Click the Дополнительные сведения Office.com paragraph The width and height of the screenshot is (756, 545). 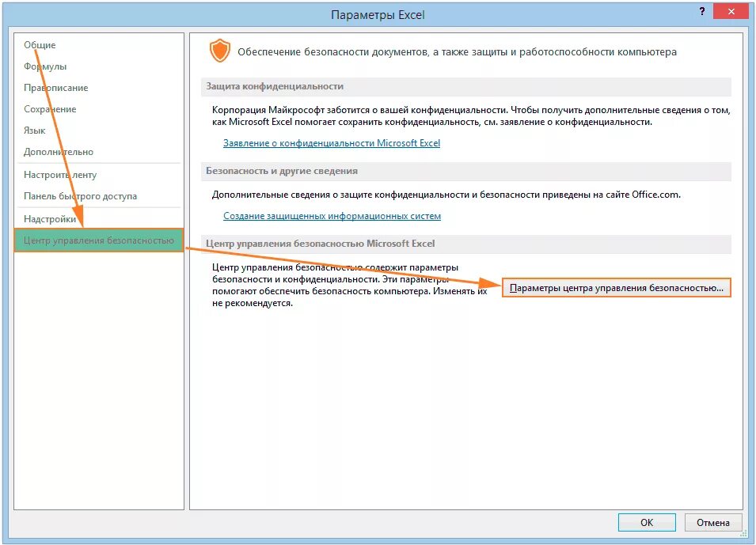446,195
